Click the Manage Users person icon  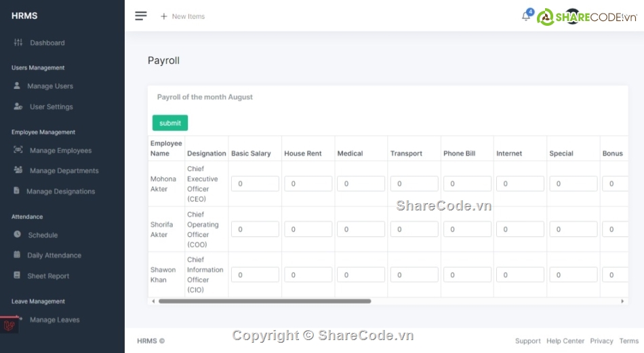point(17,86)
